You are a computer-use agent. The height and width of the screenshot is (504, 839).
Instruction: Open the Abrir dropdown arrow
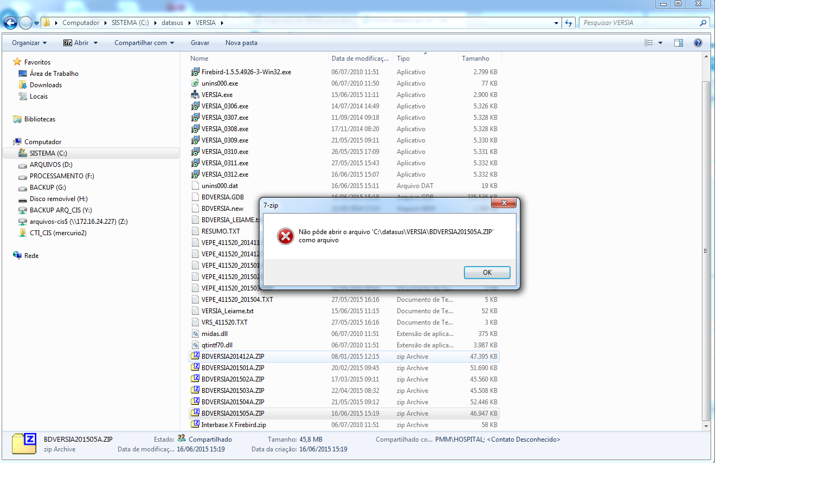pos(96,43)
